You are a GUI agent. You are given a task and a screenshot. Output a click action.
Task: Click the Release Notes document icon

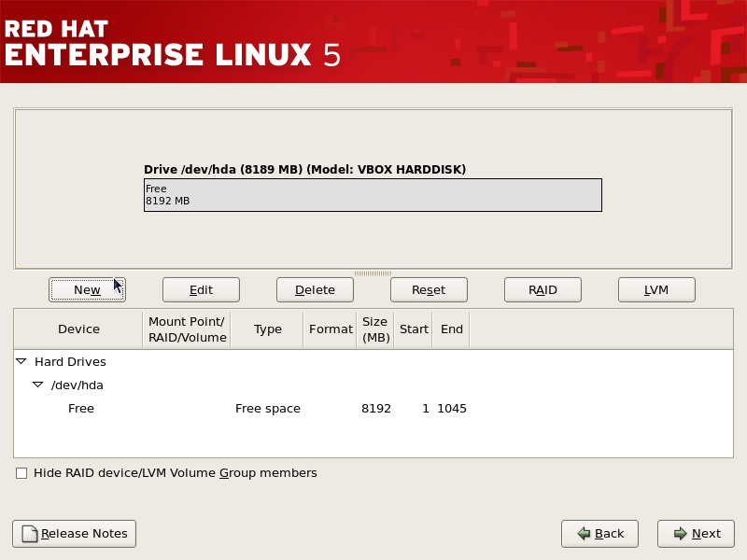(x=30, y=534)
